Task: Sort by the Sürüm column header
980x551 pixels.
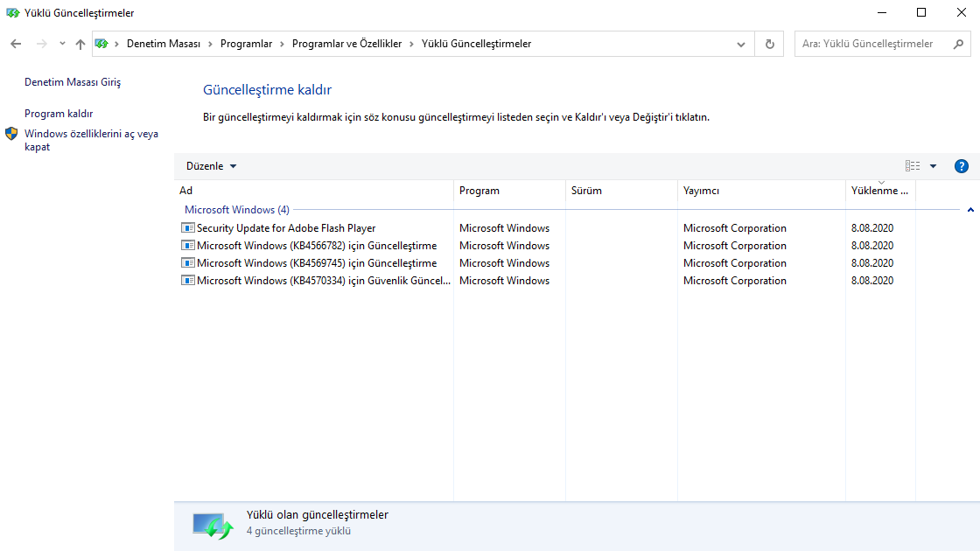Action: [621, 191]
